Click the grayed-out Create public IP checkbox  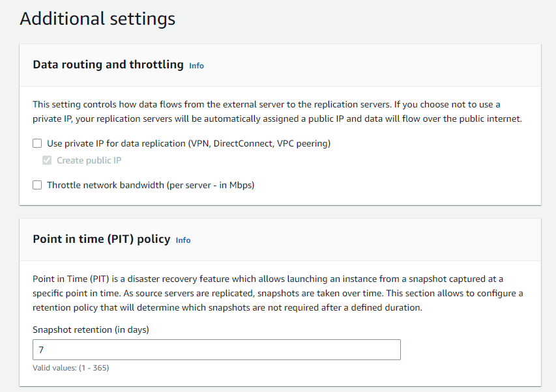[x=47, y=160]
